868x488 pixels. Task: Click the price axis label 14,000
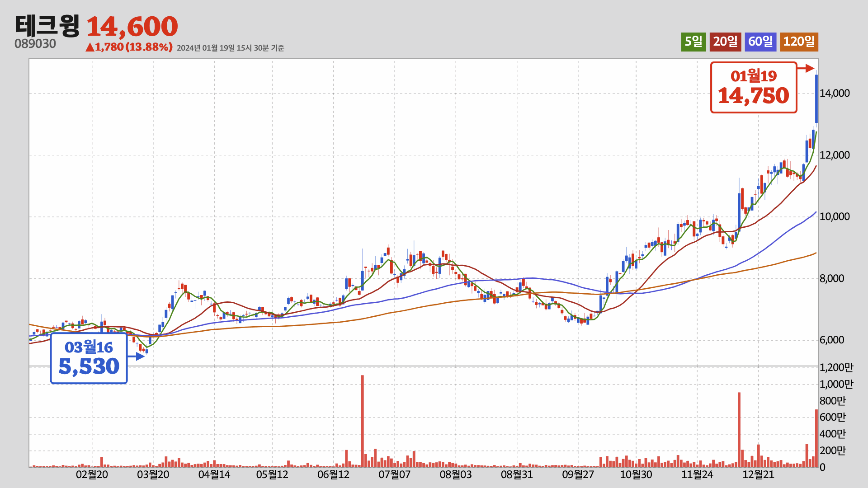(x=835, y=94)
